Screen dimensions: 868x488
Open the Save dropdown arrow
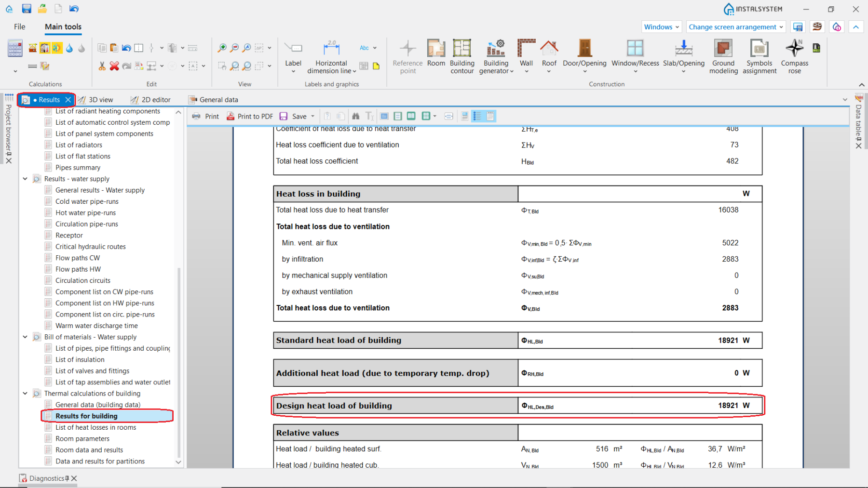pos(313,116)
